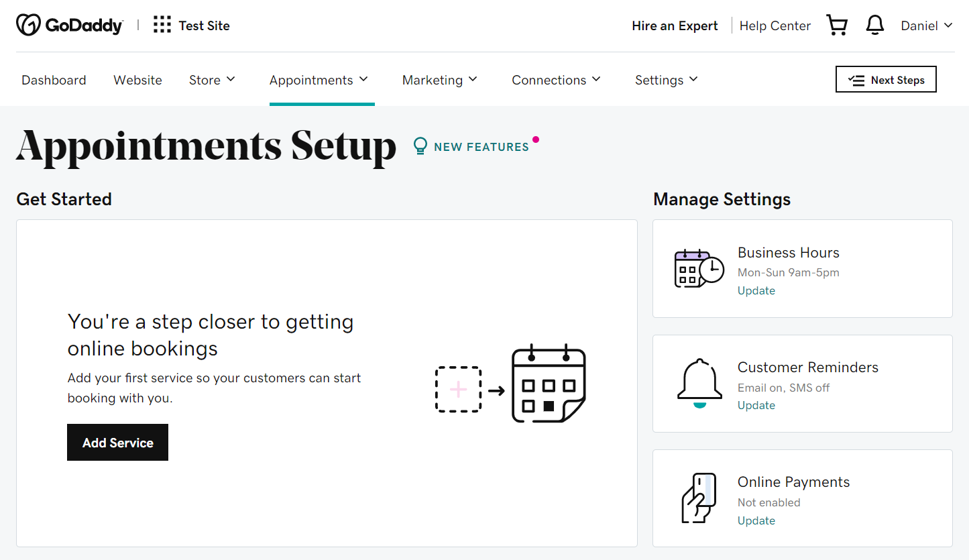Click the Customer Reminders bell icon
This screenshot has width=969, height=560.
point(699,384)
